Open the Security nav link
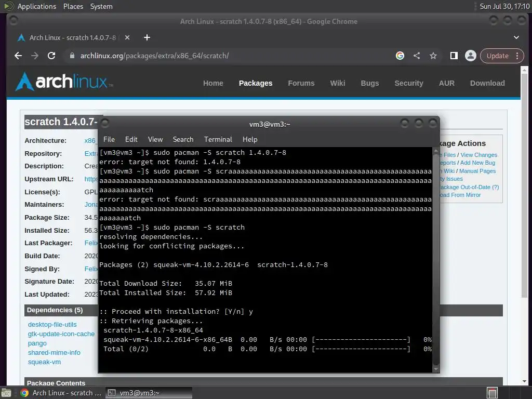532x399 pixels. [409, 83]
